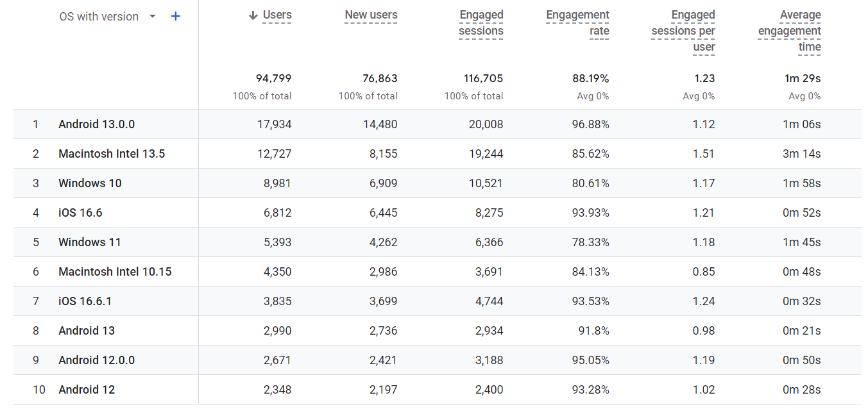Click Windows 11 engagement rate 78.33%
Viewport: 868px width, 409px height.
pos(591,242)
